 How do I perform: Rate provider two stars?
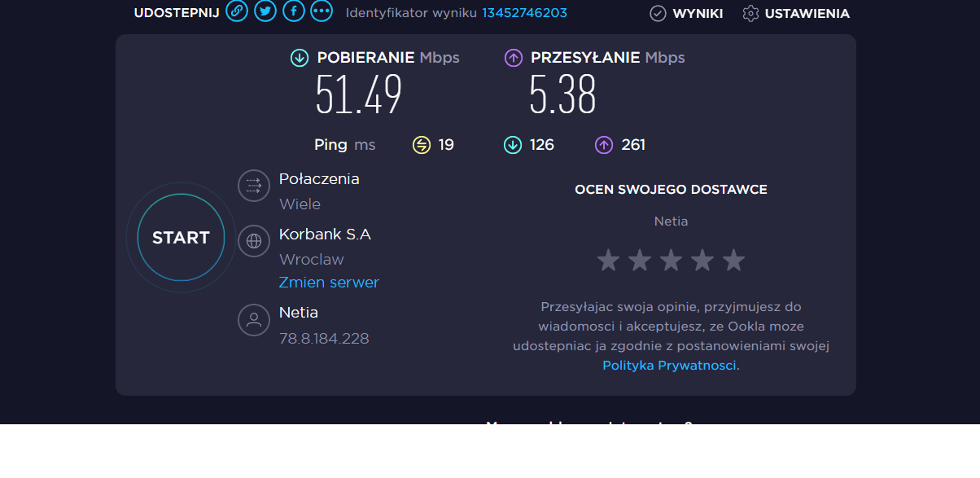click(x=640, y=261)
